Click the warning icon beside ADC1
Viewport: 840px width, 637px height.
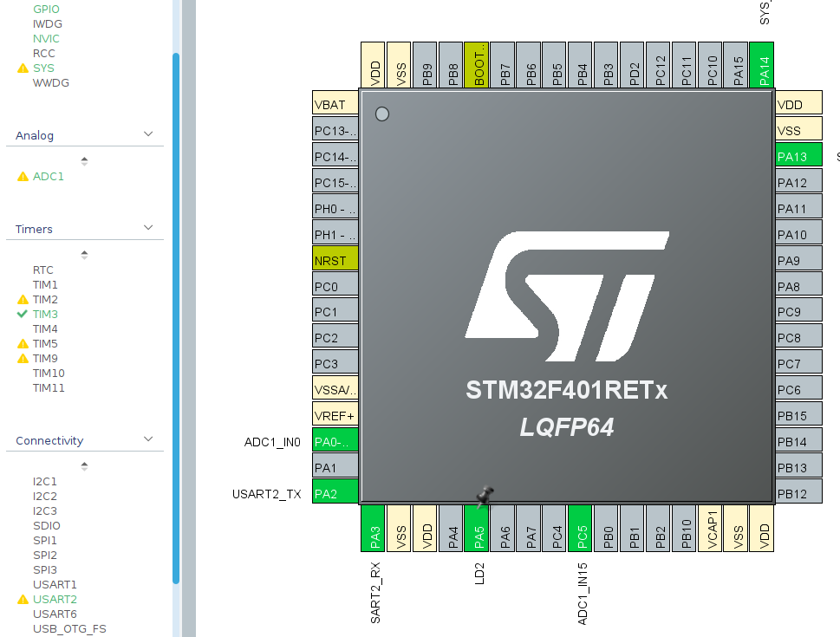coord(22,176)
